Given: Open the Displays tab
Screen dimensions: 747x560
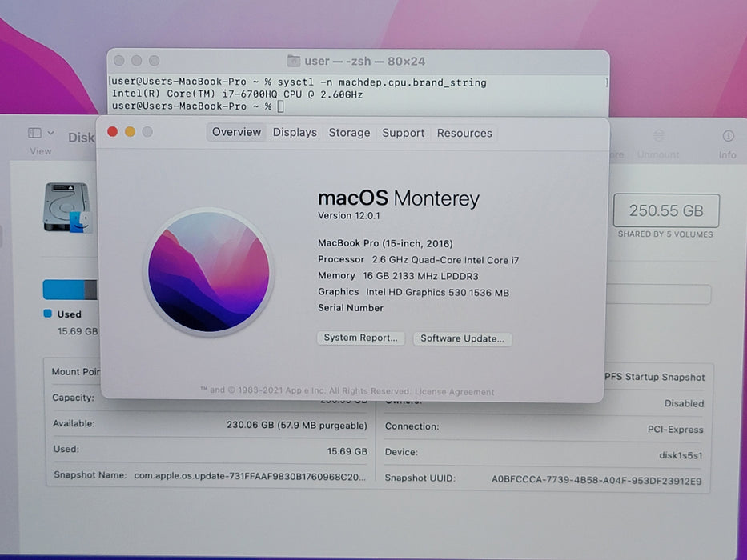Looking at the screenshot, I should point(295,132).
